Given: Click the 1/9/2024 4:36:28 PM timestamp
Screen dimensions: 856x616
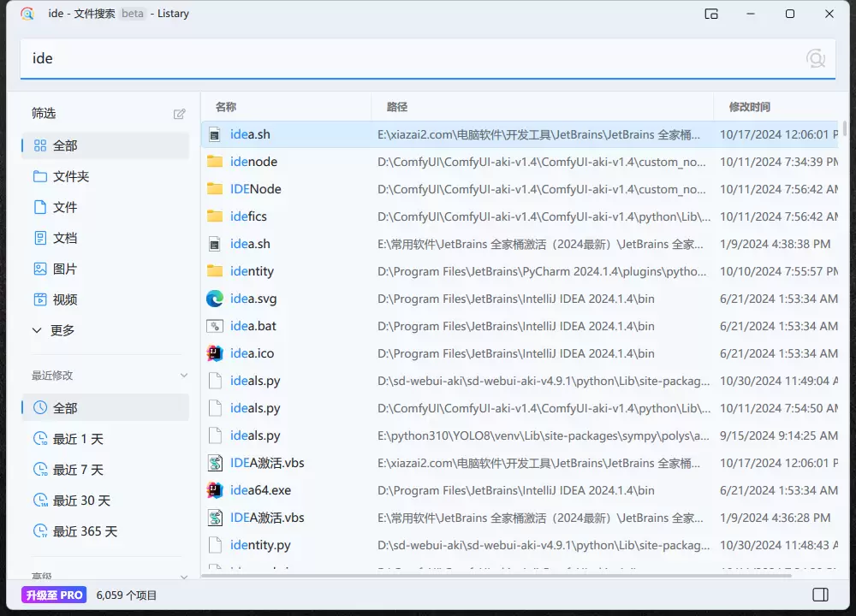Looking at the screenshot, I should [x=775, y=518].
